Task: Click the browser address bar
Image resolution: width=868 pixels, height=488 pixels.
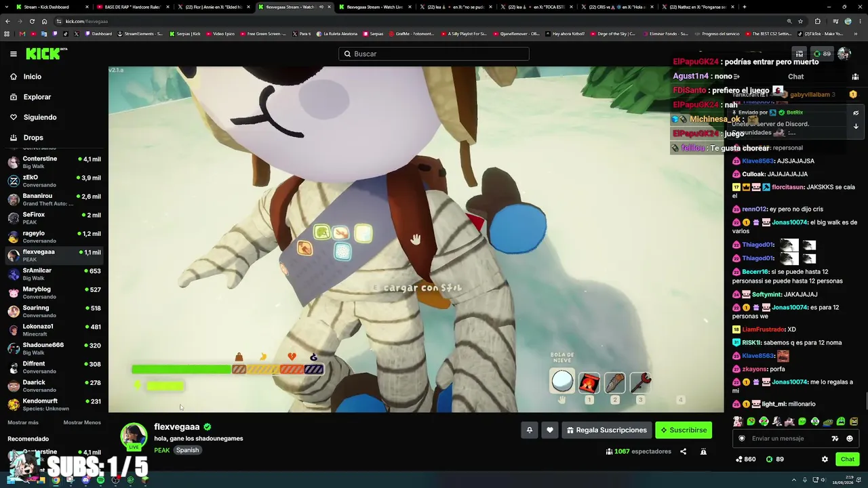Action: point(420,21)
